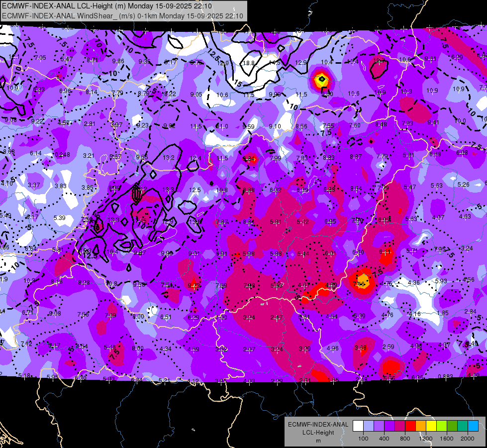Screen dimensions: 487x448
Task: Click the wind shear value 9.08 at bottom-left
Action: click(55, 314)
